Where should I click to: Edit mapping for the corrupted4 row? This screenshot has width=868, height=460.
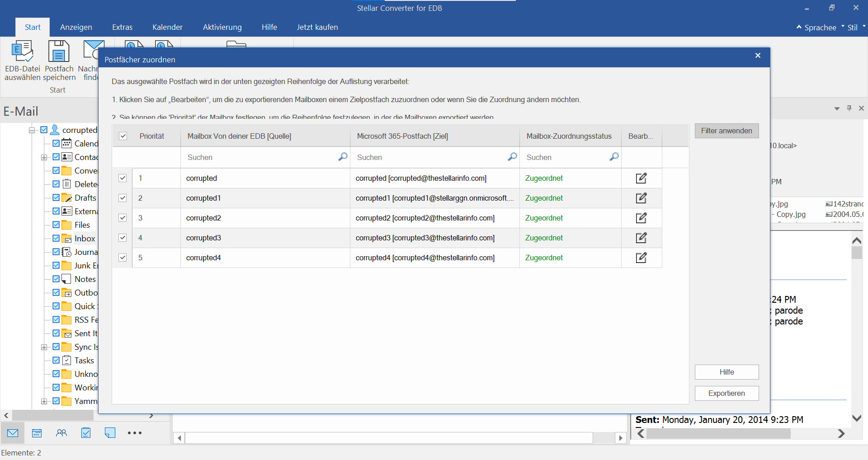[641, 258]
